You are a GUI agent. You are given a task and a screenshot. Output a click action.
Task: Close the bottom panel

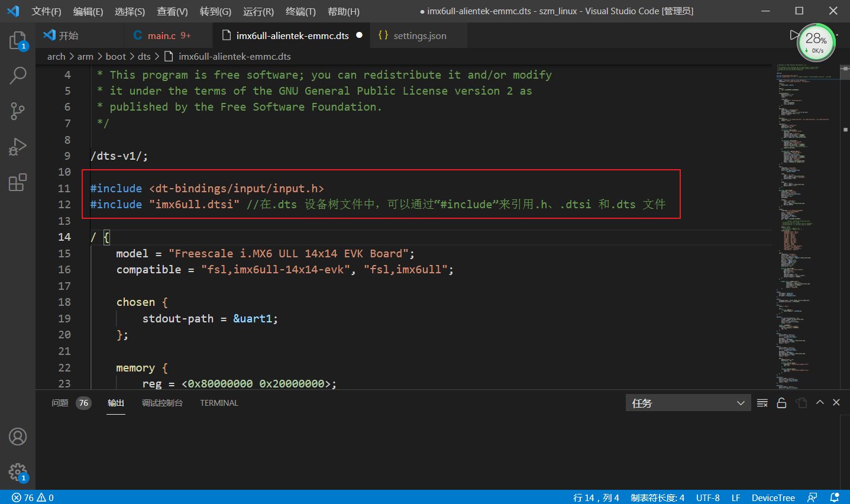click(x=836, y=402)
